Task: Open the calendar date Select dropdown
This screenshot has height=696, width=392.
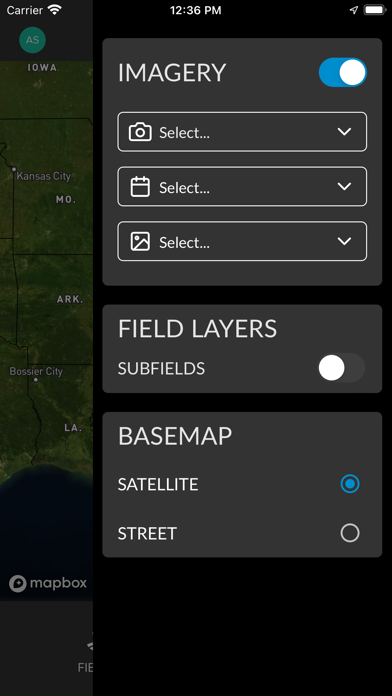Action: click(242, 186)
